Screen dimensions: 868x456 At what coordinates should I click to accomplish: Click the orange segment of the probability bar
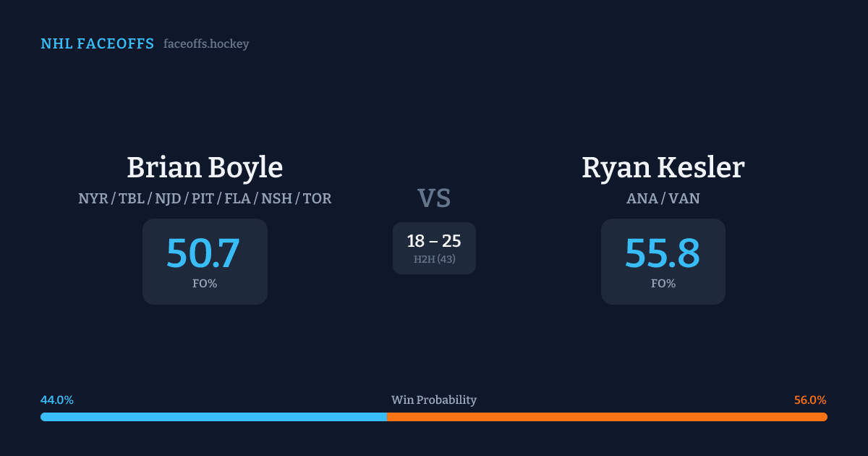(608, 417)
